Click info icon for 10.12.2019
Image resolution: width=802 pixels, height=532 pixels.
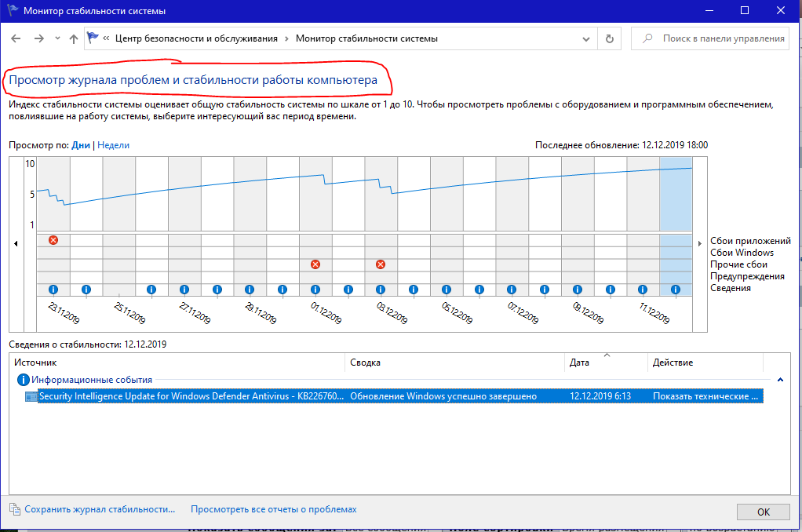[611, 290]
